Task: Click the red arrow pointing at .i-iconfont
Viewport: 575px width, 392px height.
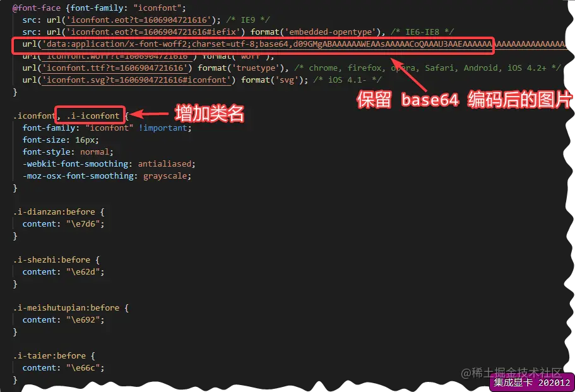Action: pos(149,114)
